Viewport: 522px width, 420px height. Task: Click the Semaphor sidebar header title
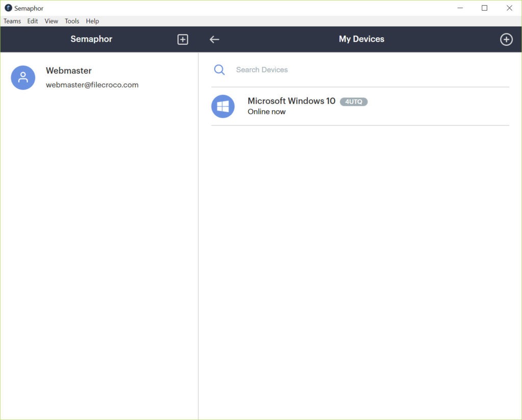click(x=91, y=39)
